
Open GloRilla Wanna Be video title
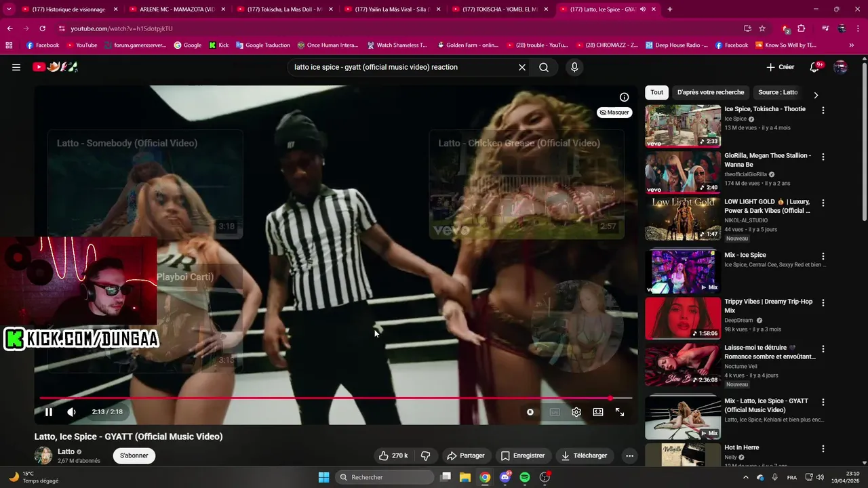click(x=768, y=160)
